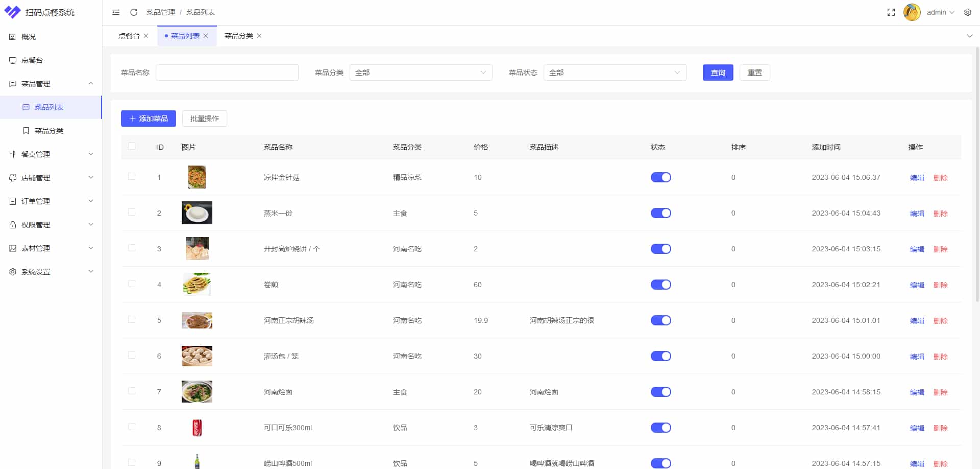Click 编辑 link on 河南烩面 row
980x469 pixels.
coord(916,392)
